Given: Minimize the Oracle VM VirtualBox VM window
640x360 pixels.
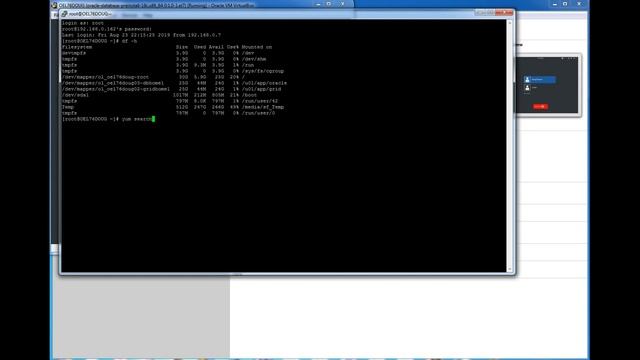Looking at the screenshot, I should coord(318,4).
